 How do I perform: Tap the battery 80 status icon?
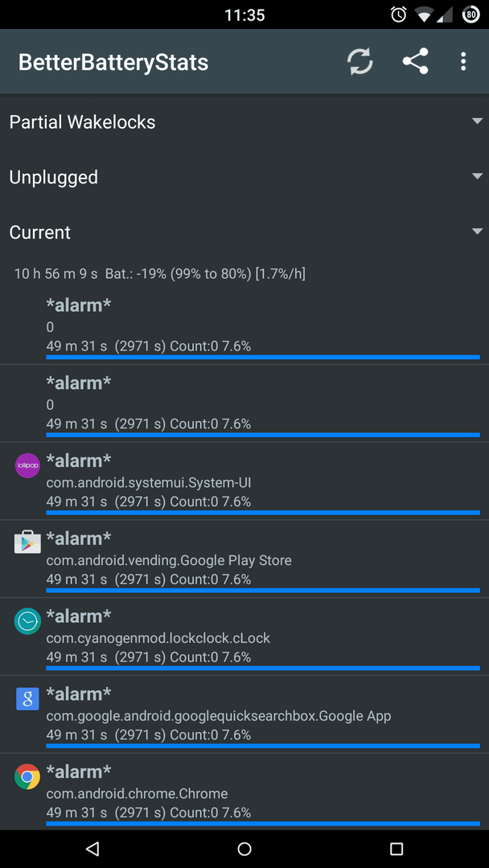click(x=471, y=14)
